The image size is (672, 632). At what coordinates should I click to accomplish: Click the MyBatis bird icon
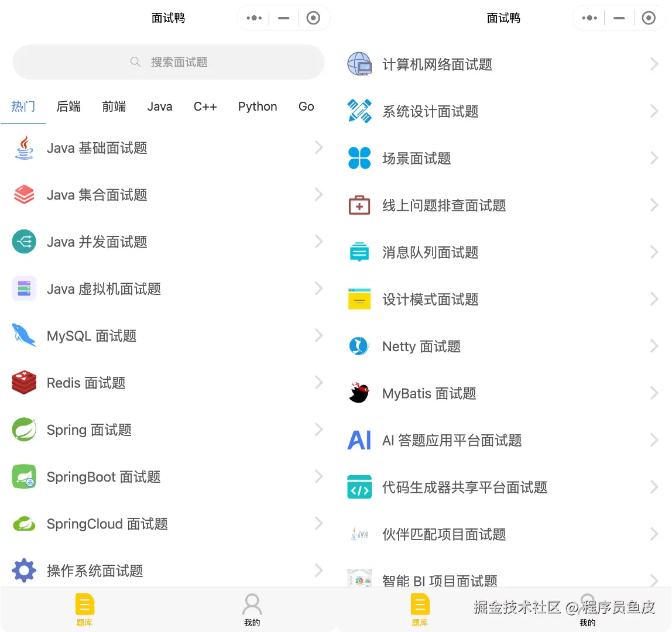[x=359, y=393]
